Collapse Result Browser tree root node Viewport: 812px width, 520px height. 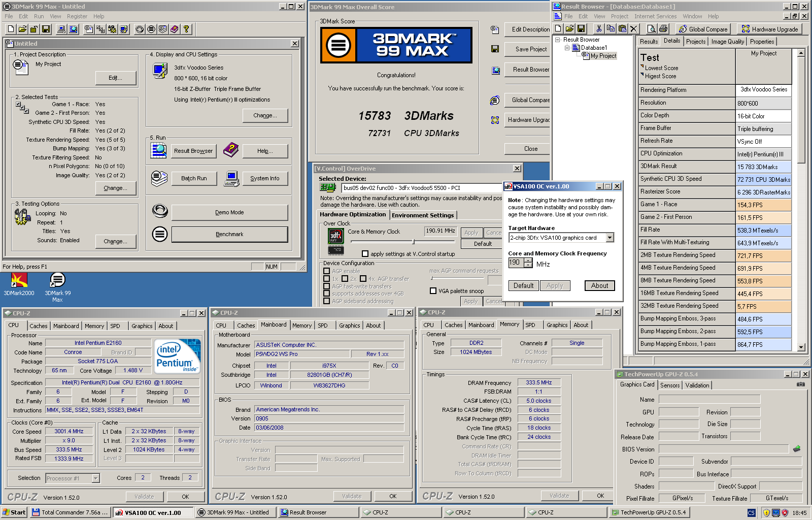(x=557, y=40)
